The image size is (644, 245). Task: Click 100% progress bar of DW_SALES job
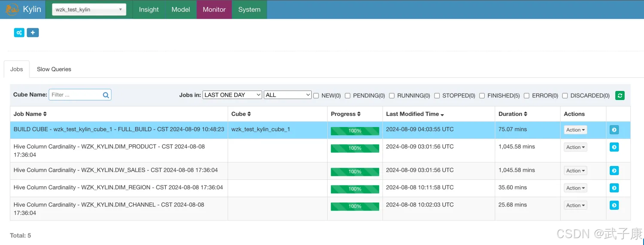pyautogui.click(x=355, y=172)
